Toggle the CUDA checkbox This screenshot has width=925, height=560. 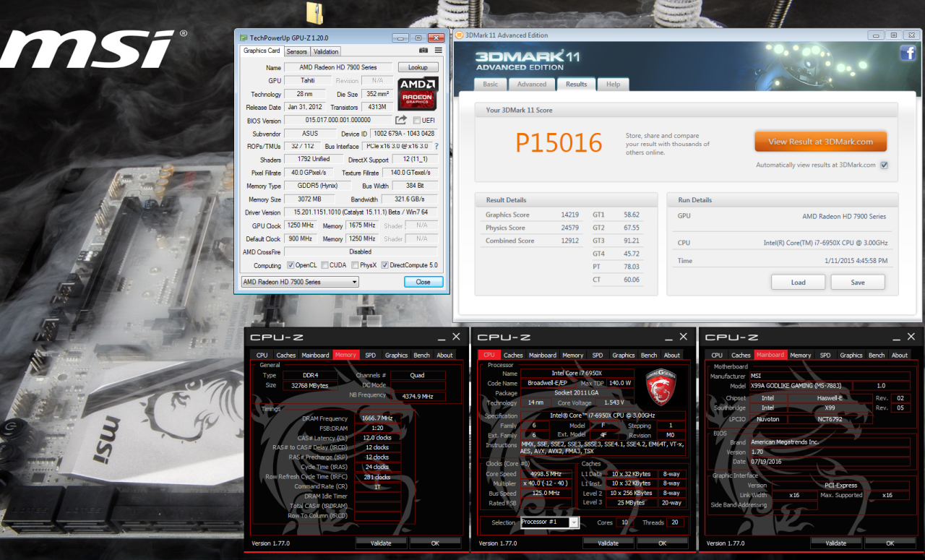[324, 265]
